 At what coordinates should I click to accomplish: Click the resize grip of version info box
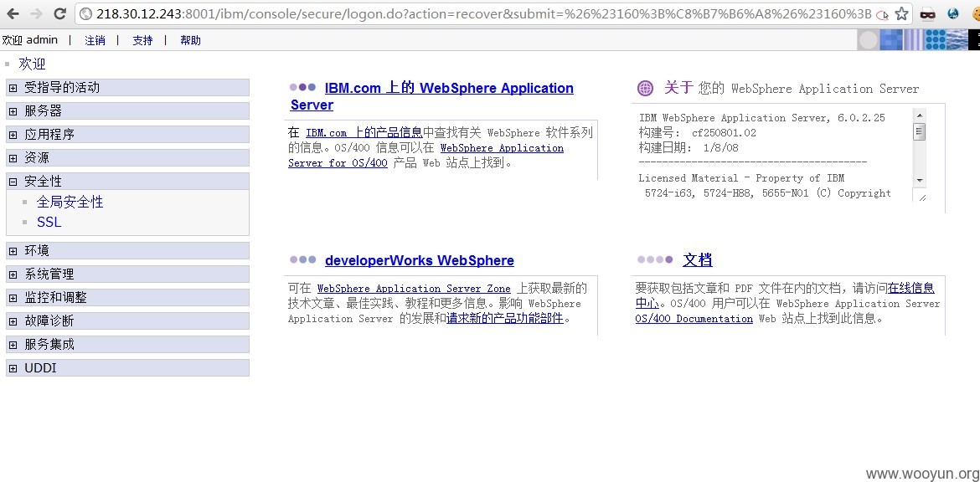point(921,197)
